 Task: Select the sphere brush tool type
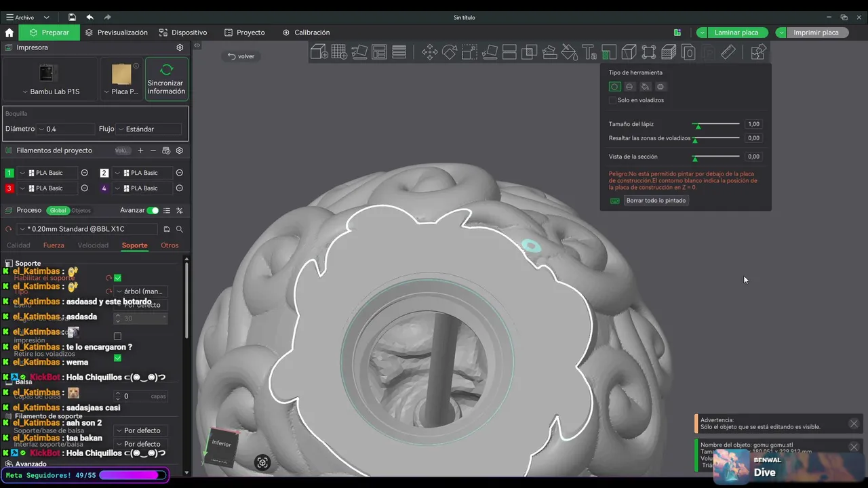point(629,87)
